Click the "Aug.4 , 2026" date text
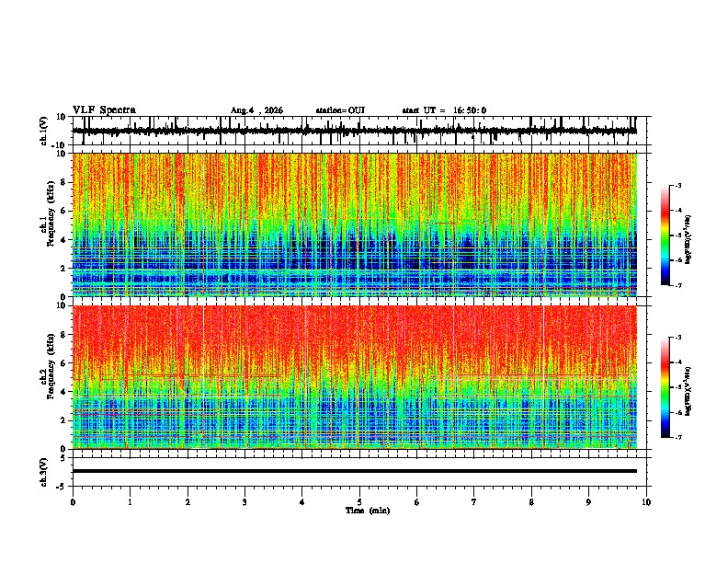The width and height of the screenshot is (728, 563). coord(256,110)
